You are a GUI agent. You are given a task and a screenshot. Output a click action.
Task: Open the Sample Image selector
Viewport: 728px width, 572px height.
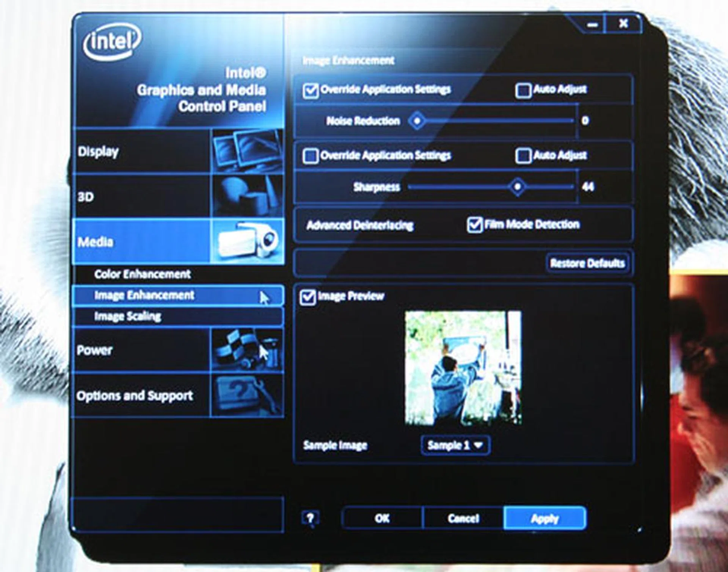(455, 445)
